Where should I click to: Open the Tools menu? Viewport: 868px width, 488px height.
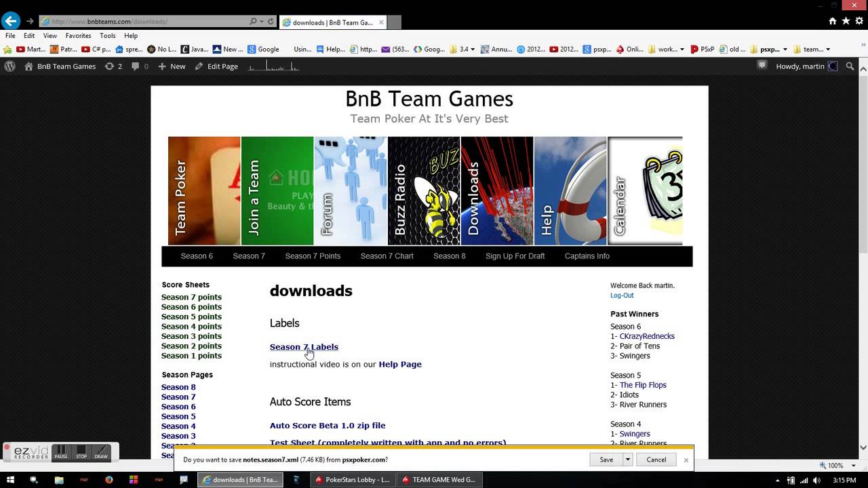(x=107, y=35)
